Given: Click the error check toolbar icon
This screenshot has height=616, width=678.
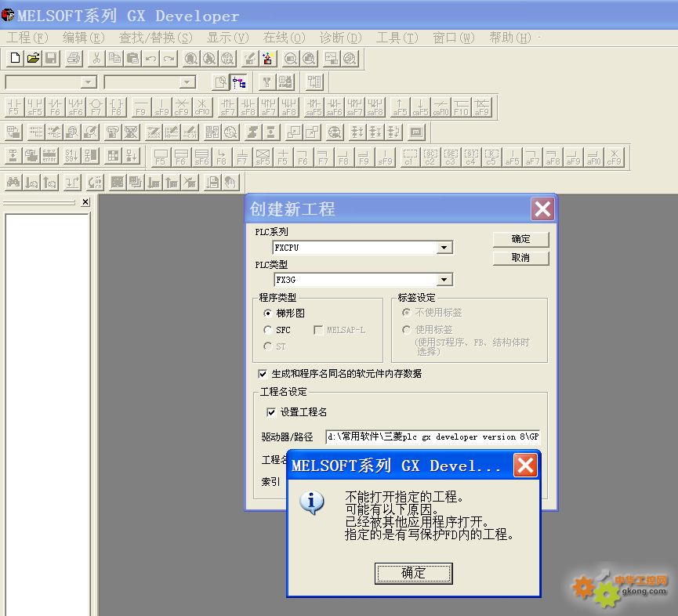Looking at the screenshot, I should (49, 156).
